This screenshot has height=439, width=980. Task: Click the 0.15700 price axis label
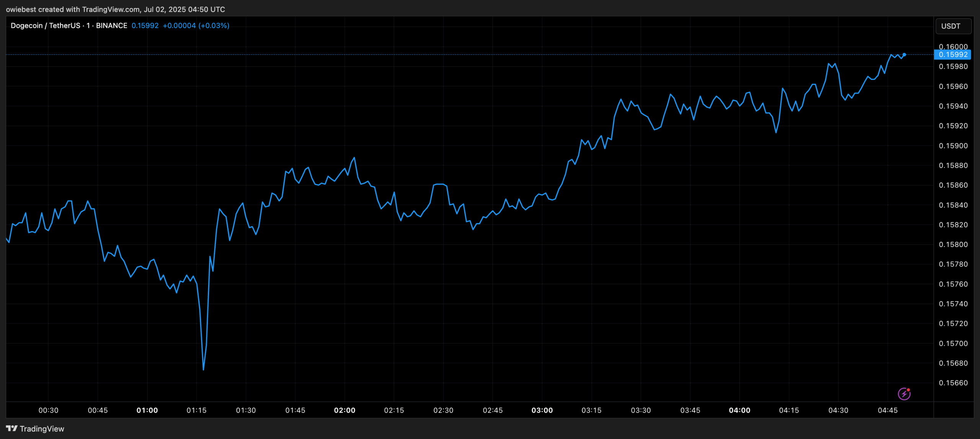953,343
